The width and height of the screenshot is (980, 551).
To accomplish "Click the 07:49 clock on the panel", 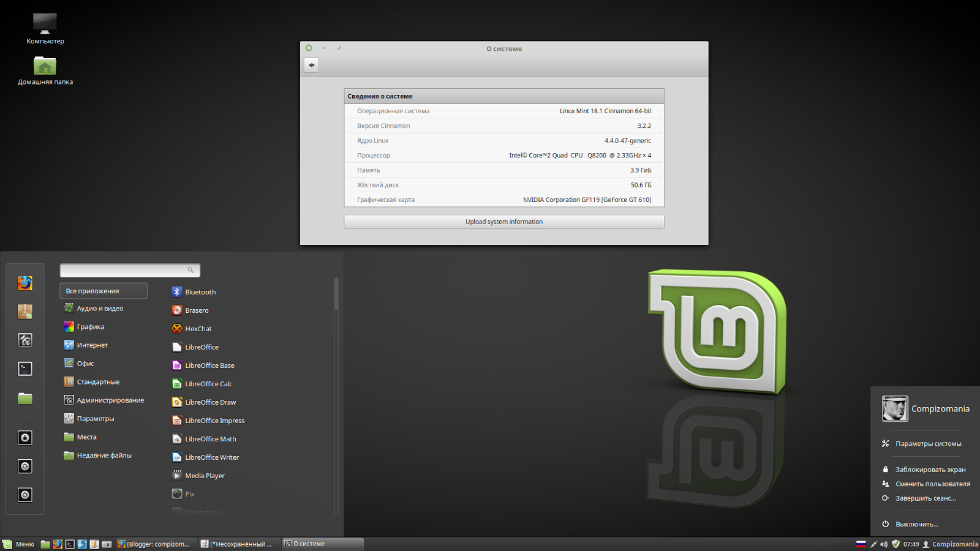I will [x=911, y=544].
